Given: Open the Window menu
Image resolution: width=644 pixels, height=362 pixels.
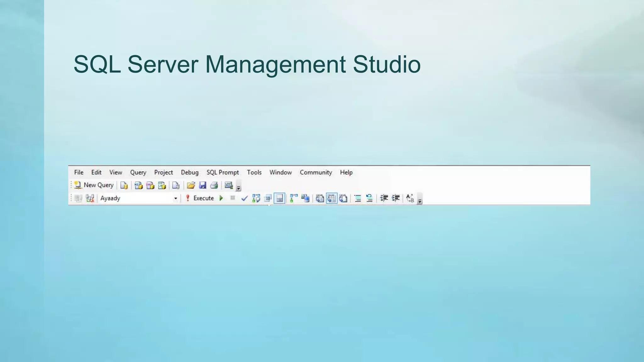Looking at the screenshot, I should pos(280,173).
